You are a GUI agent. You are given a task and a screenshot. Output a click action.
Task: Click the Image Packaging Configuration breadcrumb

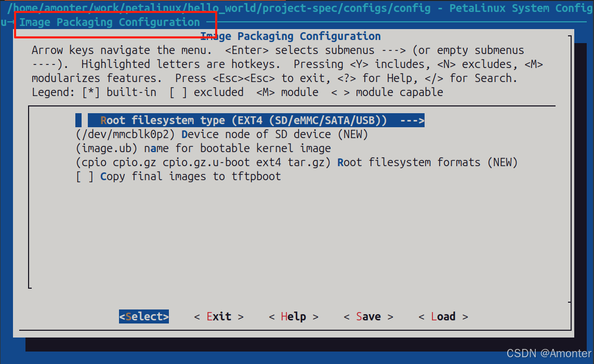[x=110, y=22]
